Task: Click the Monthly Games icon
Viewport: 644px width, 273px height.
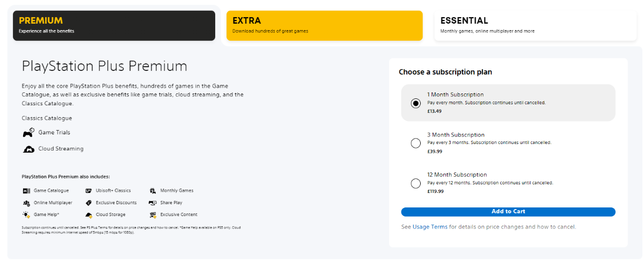Action: tap(153, 191)
